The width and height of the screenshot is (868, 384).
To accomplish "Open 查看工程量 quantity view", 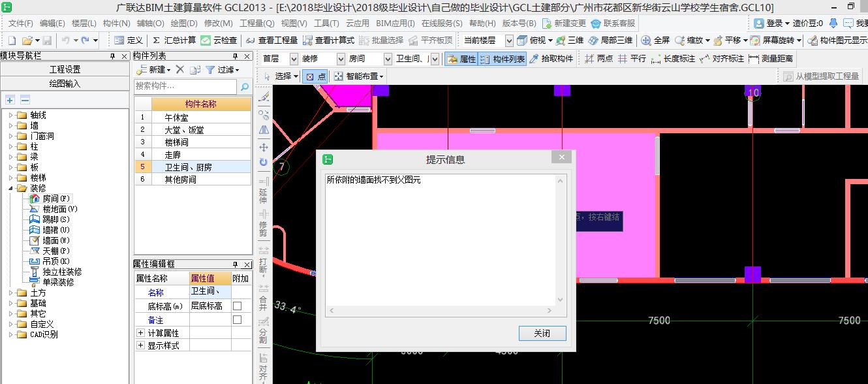I will 271,40.
